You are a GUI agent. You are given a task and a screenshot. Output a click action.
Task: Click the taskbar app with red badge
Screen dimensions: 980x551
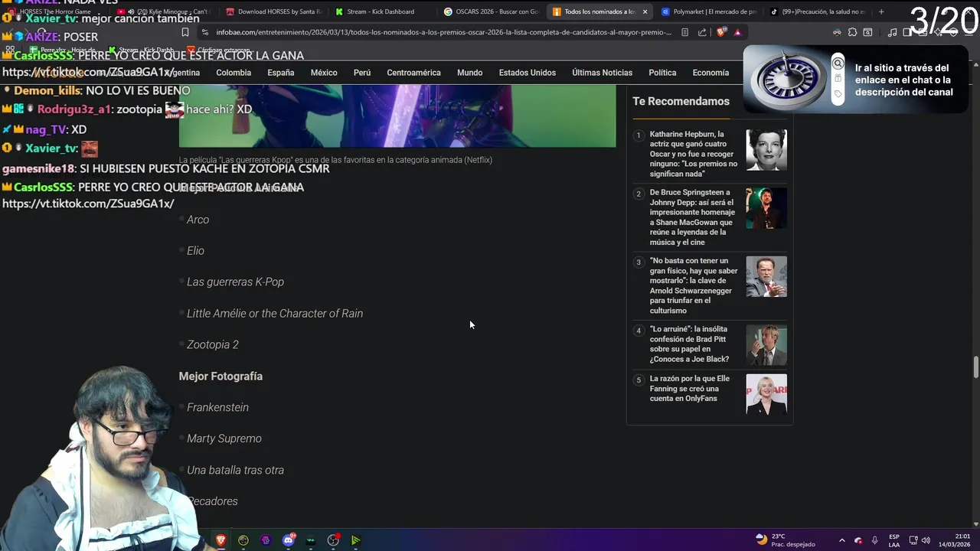pos(333,540)
